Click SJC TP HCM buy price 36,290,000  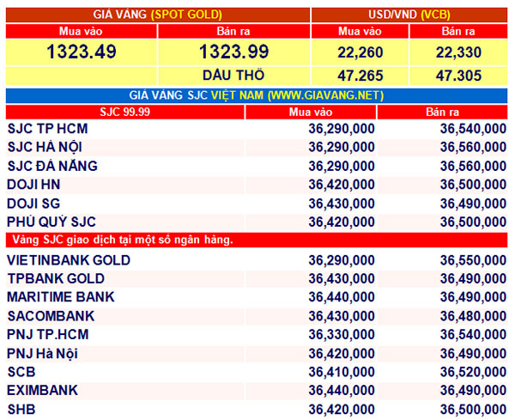(x=342, y=129)
